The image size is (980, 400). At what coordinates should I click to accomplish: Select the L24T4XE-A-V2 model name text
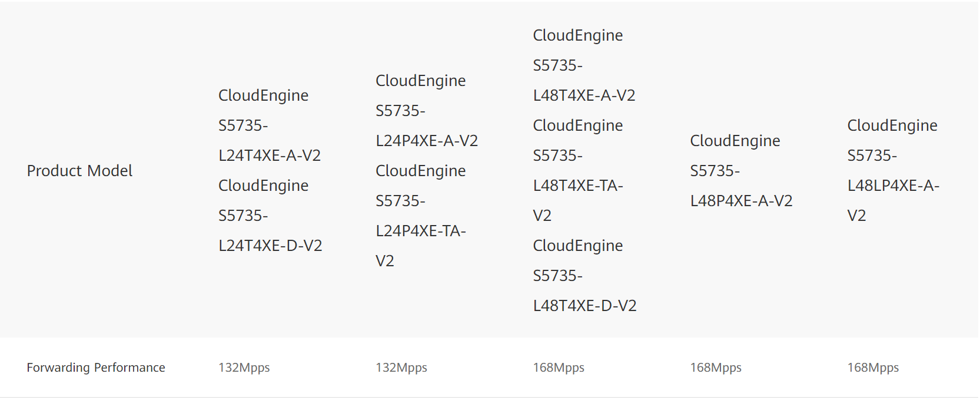270,156
